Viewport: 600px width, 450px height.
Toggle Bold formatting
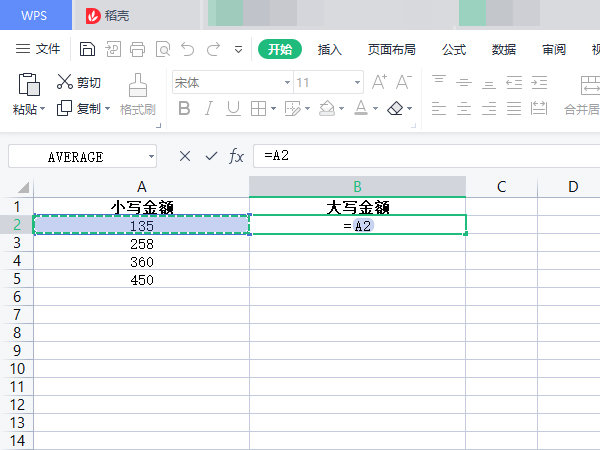click(184, 109)
